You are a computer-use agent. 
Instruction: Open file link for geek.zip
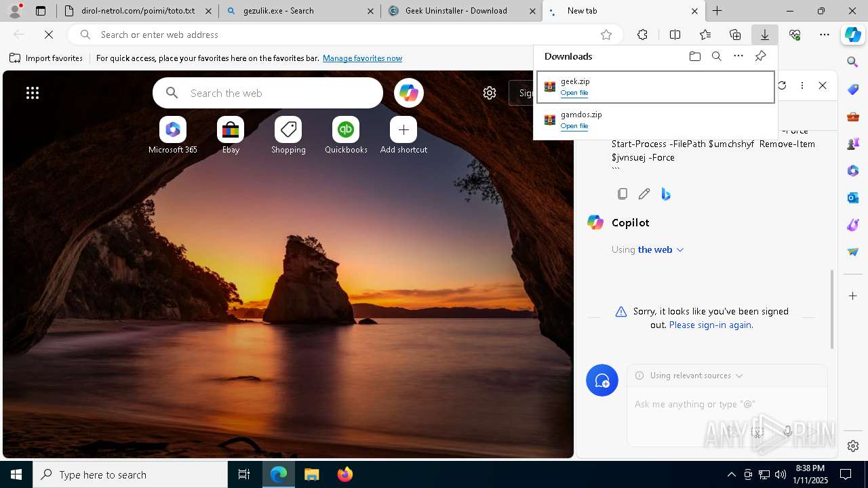pos(574,93)
